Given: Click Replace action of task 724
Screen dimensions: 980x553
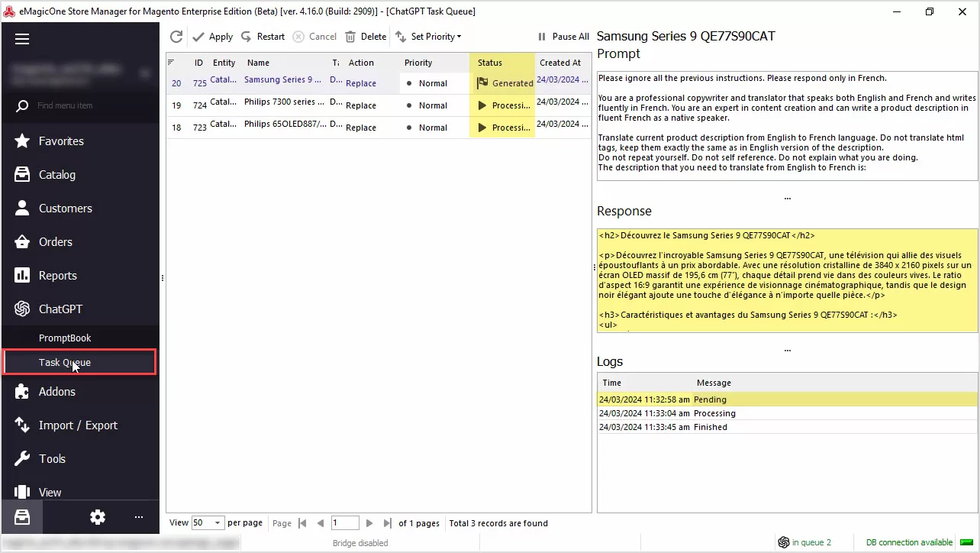Looking at the screenshot, I should coord(361,105).
